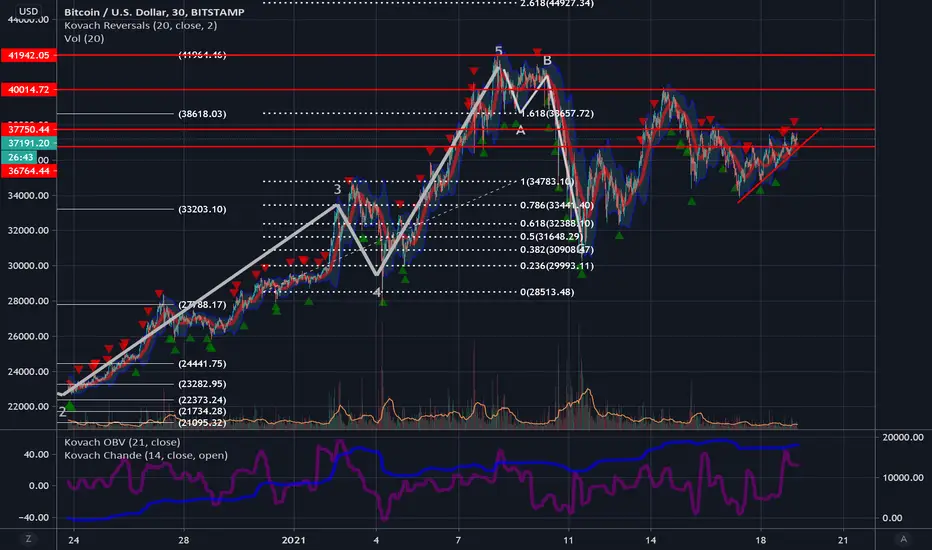Select the wave A label
This screenshot has width=932, height=550.
(521, 131)
